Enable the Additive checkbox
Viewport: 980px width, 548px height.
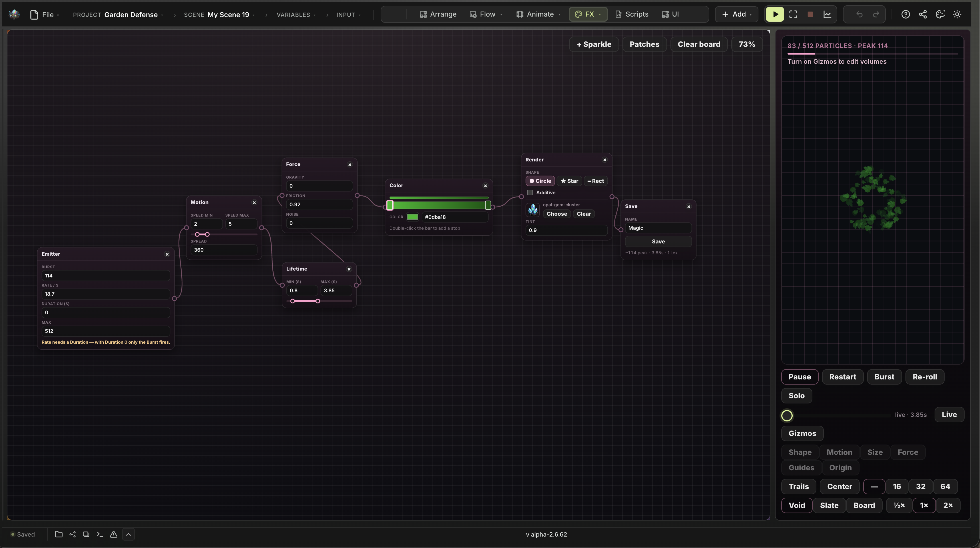click(x=530, y=193)
